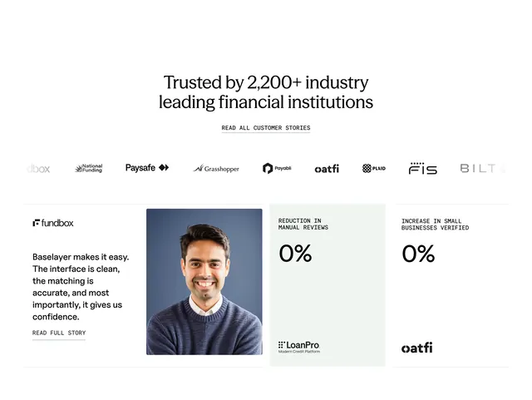Click the FIS logo

tap(423, 168)
